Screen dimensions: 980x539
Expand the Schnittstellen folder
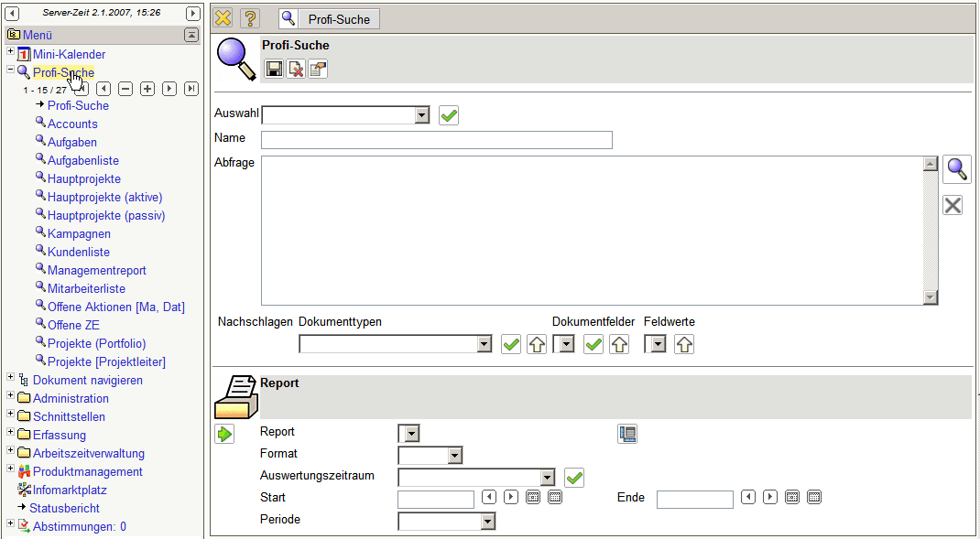point(11,414)
